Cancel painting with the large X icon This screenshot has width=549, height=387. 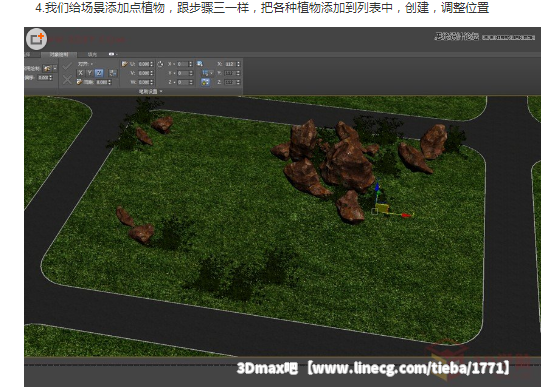67,80
